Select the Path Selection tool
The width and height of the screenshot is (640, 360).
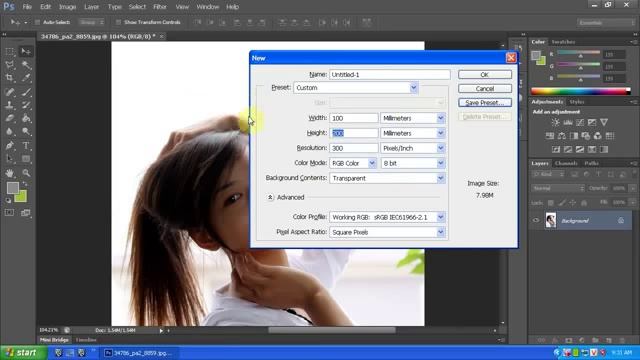9,159
